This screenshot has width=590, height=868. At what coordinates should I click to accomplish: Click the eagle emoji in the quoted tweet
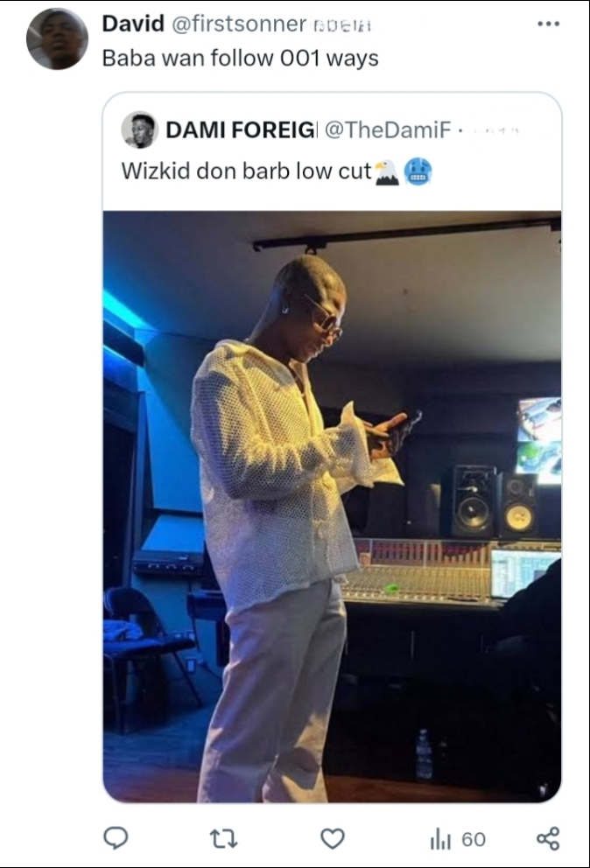[x=387, y=172]
